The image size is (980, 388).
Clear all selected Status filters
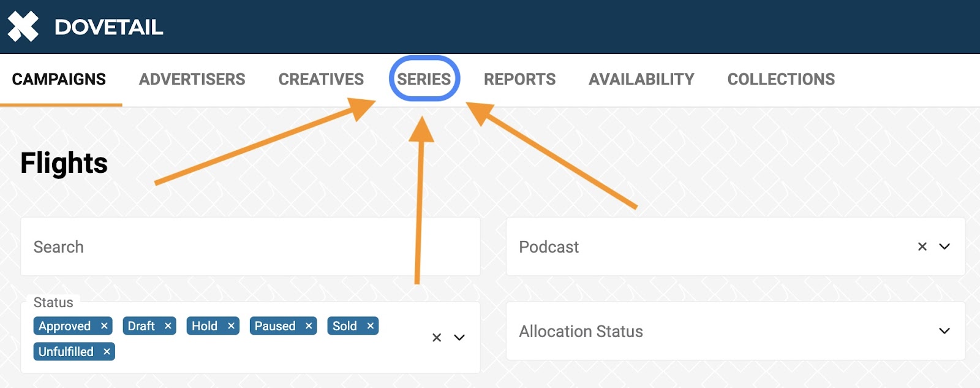[437, 338]
